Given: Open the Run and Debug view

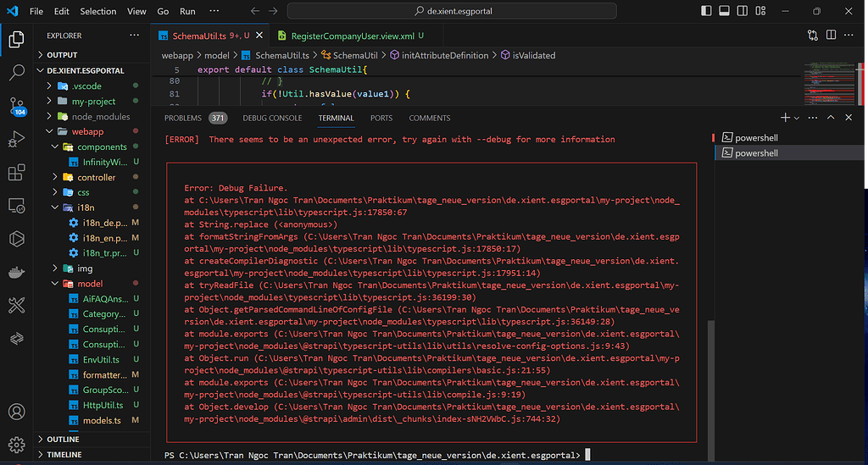Looking at the screenshot, I should pos(16,139).
